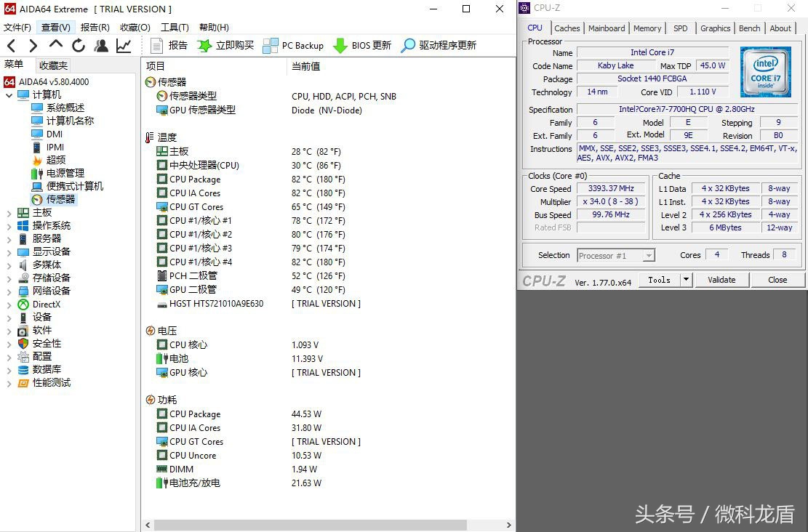808x532 pixels.
Task: Open 性能测试 benchmark section icon
Action: (x=24, y=382)
